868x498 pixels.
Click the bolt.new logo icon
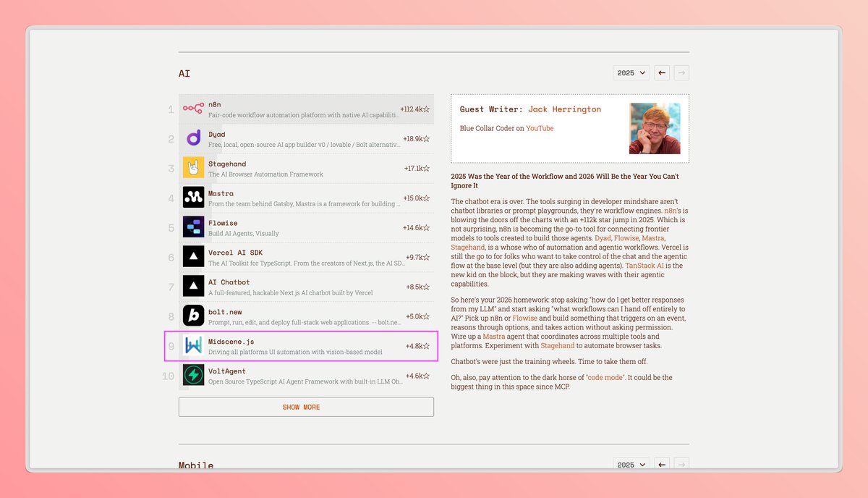(x=193, y=316)
